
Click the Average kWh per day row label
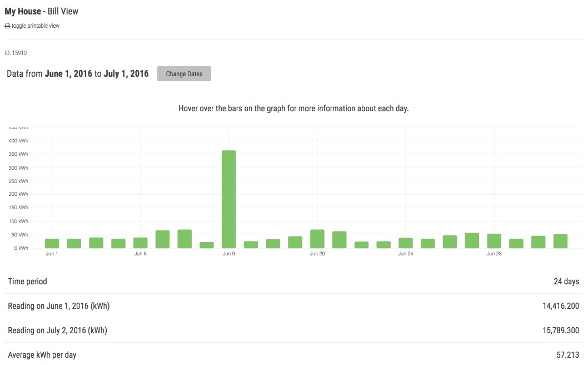(42, 355)
